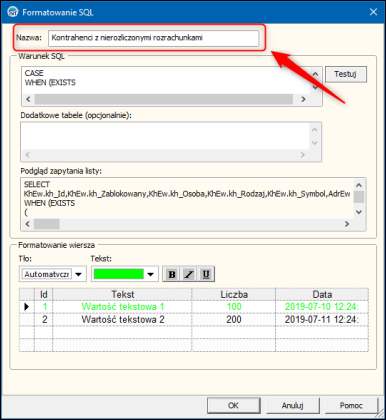Toggle underline formatting button
386x420 pixels.
(206, 274)
